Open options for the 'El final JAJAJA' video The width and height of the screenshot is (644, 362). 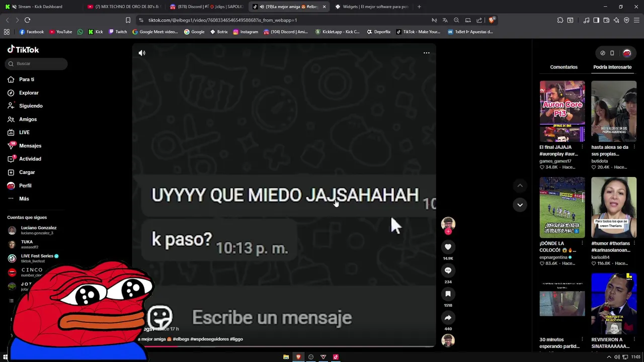click(x=582, y=147)
